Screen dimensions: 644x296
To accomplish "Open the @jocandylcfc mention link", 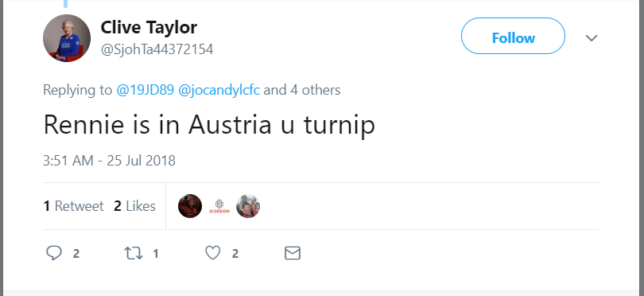I will (219, 90).
